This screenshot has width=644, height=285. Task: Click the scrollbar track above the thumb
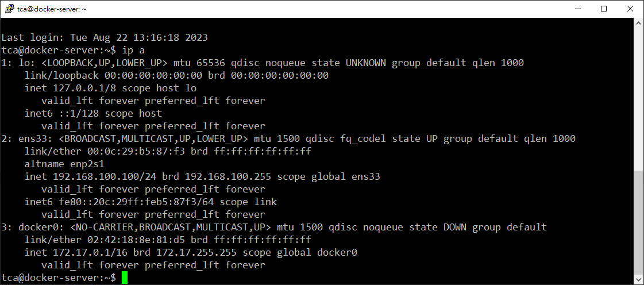[x=638, y=100]
